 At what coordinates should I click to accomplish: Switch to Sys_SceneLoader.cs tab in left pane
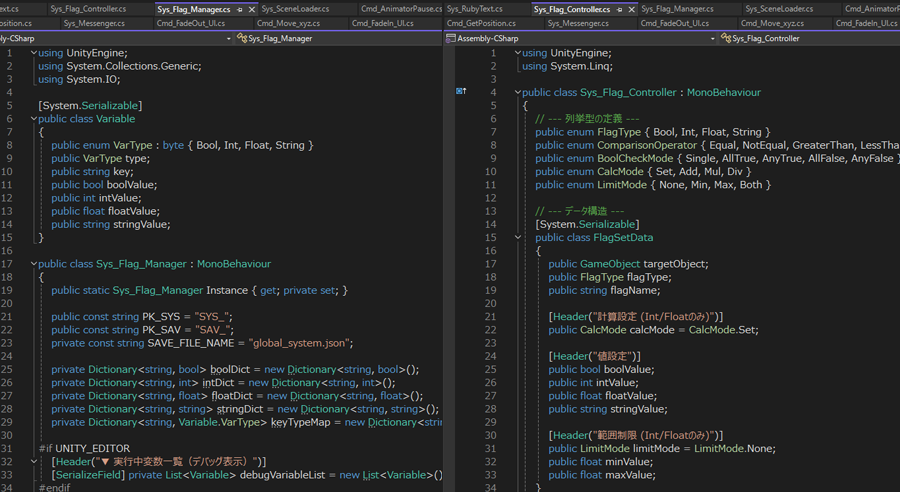click(294, 9)
